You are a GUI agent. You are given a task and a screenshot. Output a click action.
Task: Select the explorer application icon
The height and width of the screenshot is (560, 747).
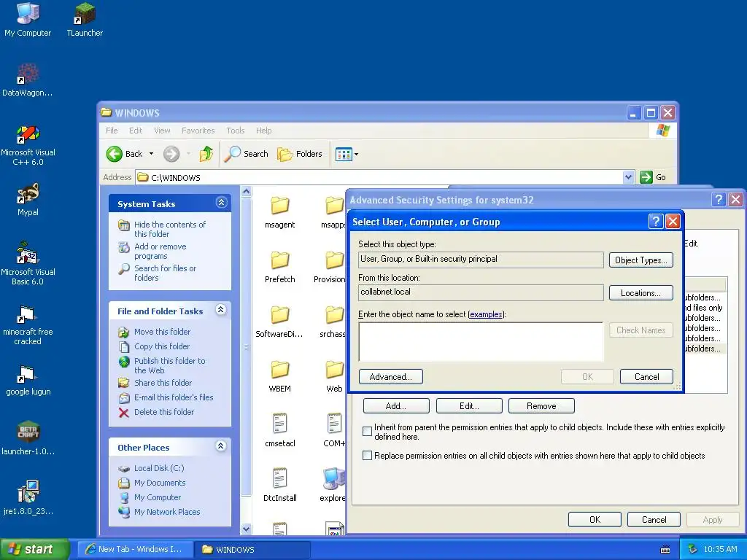333,485
